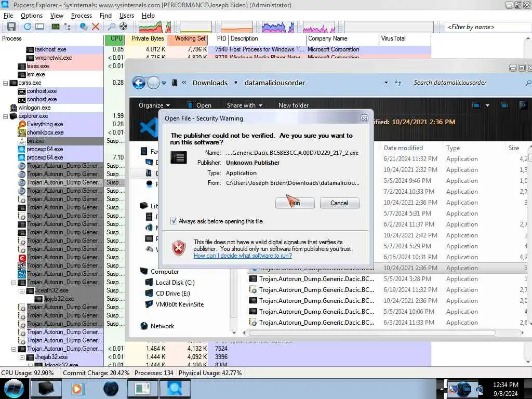Collapse the csrss.exe tree node
The width and height of the screenshot is (532, 399).
pos(5,83)
